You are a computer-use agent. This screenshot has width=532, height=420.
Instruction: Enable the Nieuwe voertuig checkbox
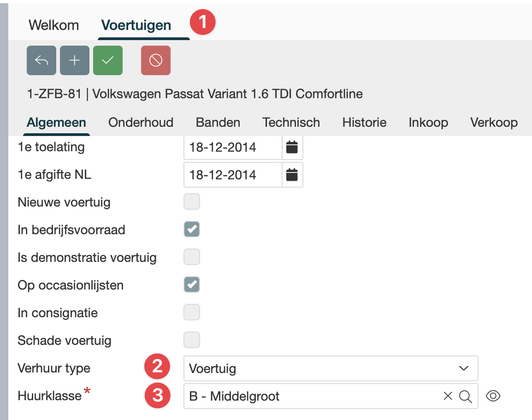tap(192, 202)
